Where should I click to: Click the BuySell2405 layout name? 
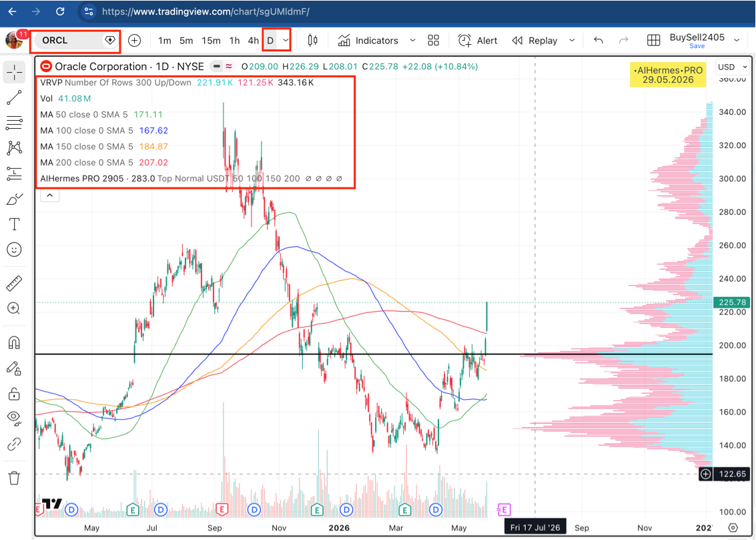coord(697,37)
